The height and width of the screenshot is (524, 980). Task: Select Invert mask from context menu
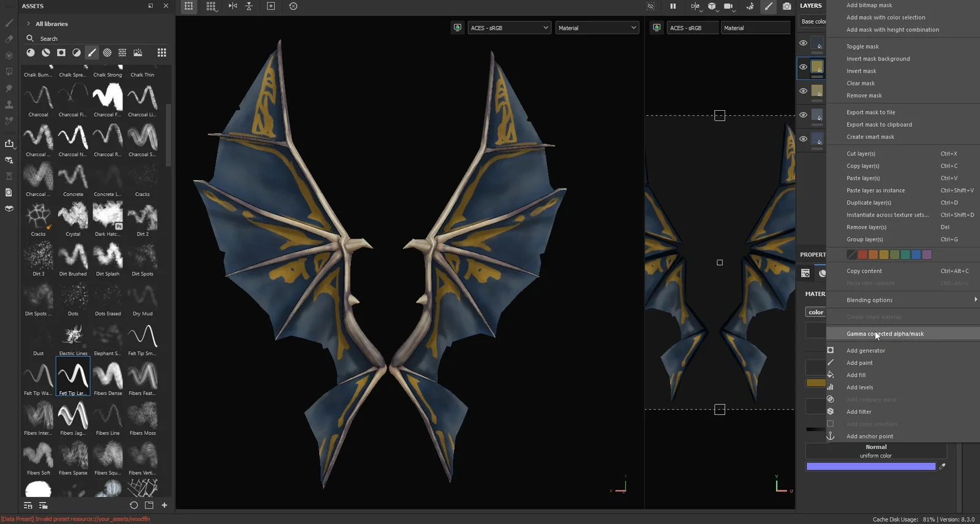(861, 71)
